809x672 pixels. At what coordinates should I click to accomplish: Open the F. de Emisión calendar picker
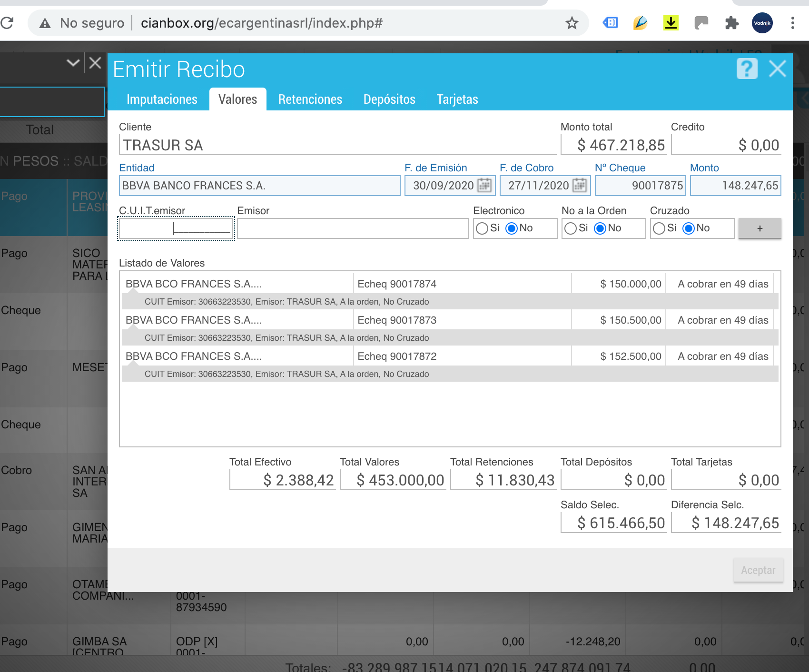click(484, 185)
